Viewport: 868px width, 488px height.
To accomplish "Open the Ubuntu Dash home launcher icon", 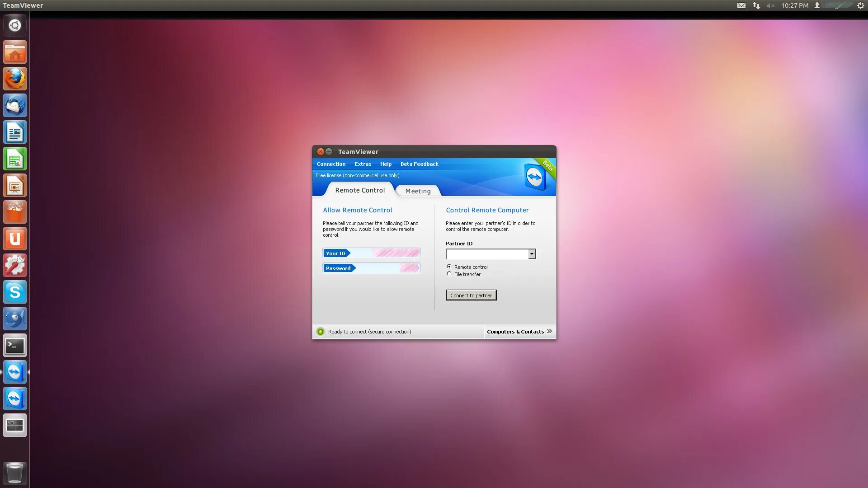I will point(15,25).
